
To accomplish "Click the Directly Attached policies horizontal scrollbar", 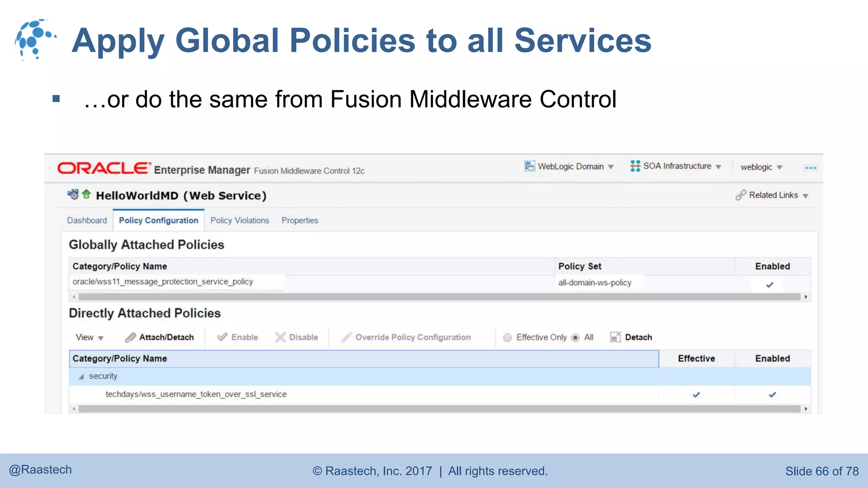I will (x=440, y=409).
